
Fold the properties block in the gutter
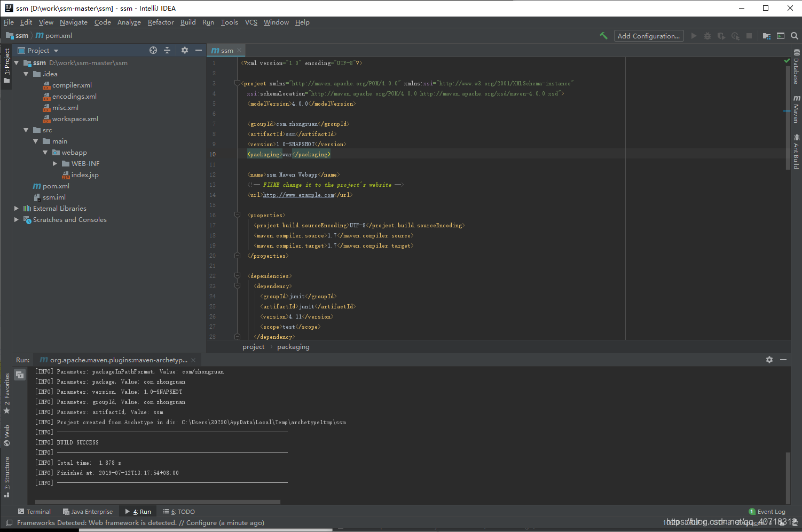coord(237,215)
